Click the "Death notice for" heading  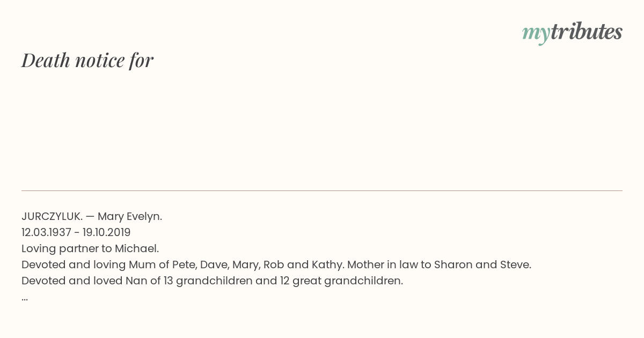click(87, 60)
